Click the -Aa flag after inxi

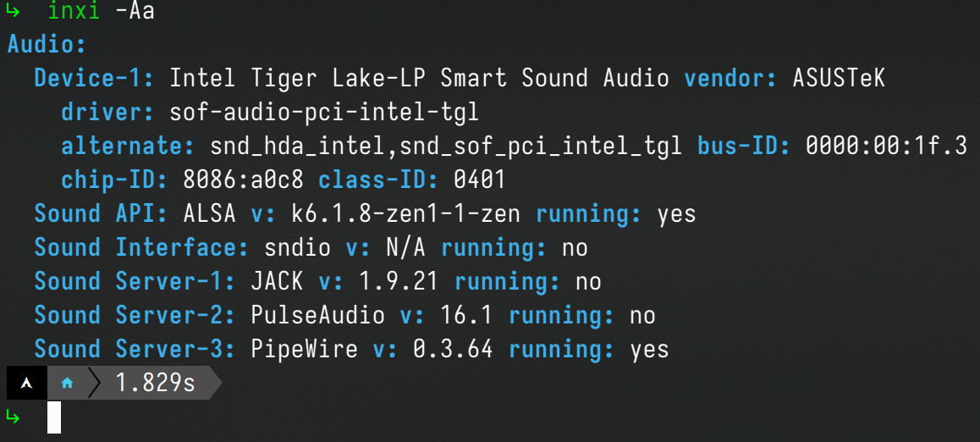[x=135, y=11]
